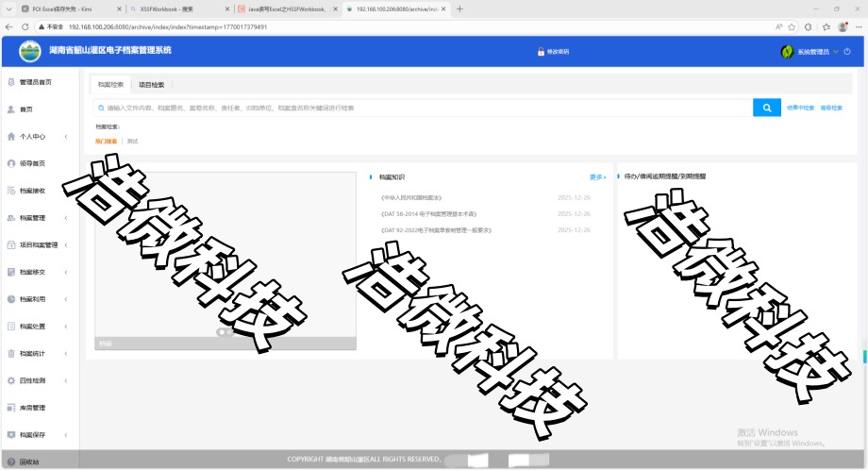Image resolution: width=868 pixels, height=470 pixels.
Task: Expand the 档案保存 submenu arrow
Action: pyautogui.click(x=66, y=434)
